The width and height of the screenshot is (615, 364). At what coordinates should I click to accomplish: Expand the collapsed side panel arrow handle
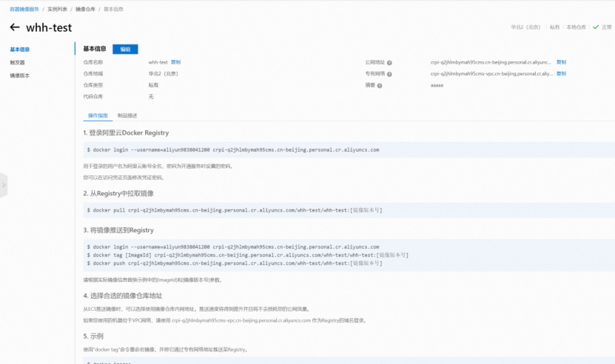point(4,185)
